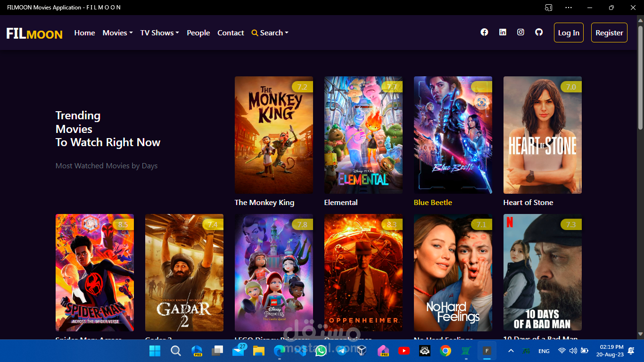This screenshot has width=644, height=362.
Task: Select the Heart of Stone poster
Action: [543, 135]
